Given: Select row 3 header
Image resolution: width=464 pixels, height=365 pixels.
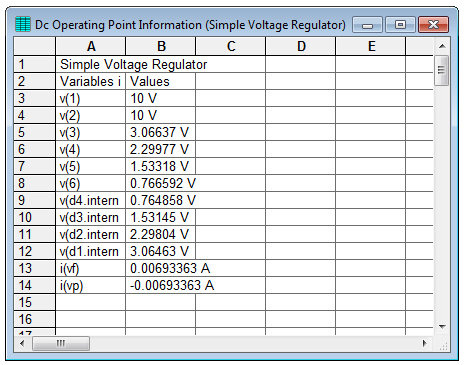Looking at the screenshot, I should 34,98.
